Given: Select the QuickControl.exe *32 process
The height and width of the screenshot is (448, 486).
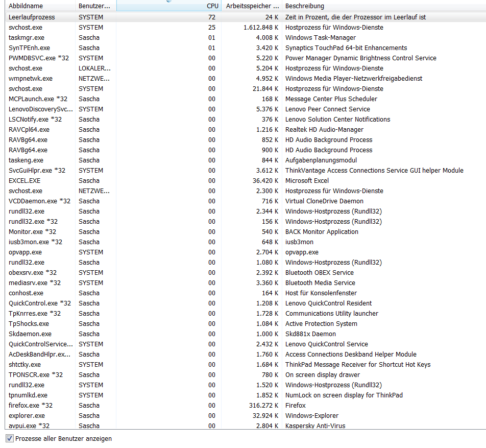Looking at the screenshot, I should pyautogui.click(x=246, y=303).
